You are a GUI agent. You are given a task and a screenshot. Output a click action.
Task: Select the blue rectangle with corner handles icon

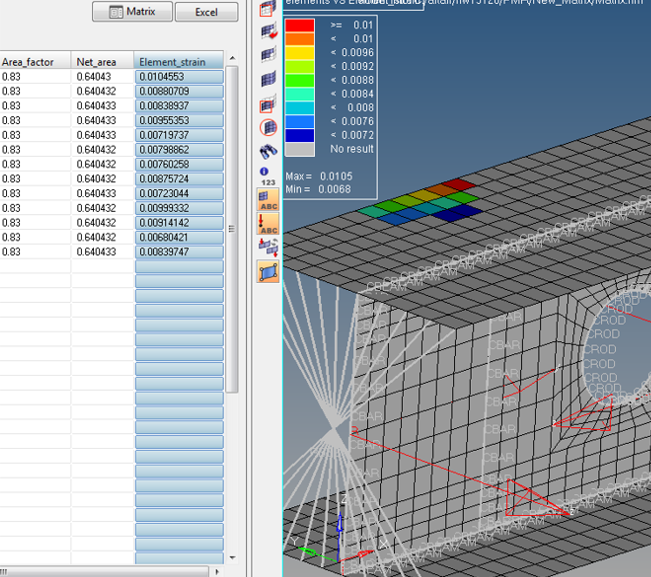tap(268, 271)
